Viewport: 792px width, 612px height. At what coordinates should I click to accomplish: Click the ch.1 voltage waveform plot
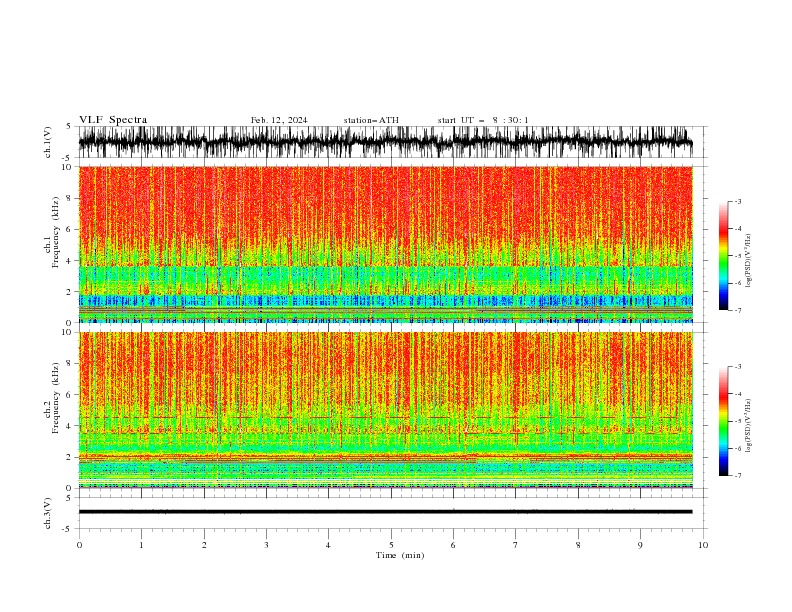click(385, 142)
